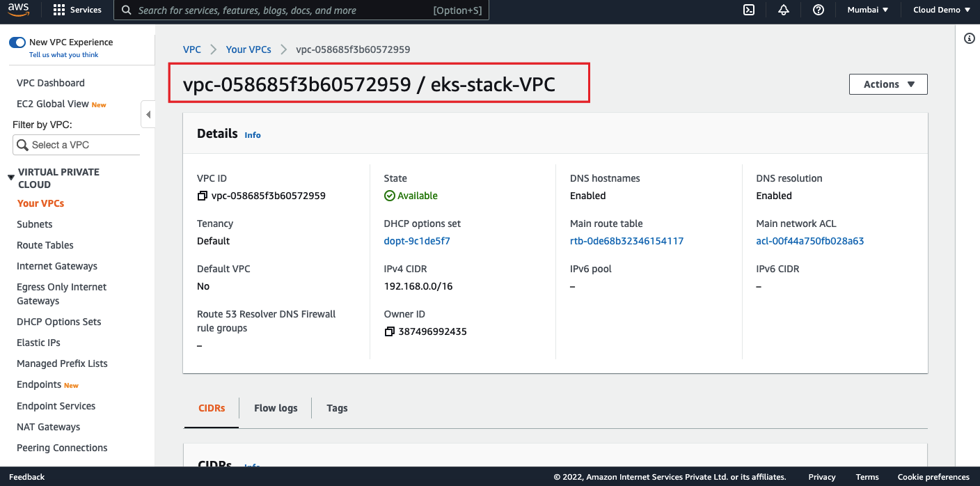Collapse the left navigation panel
Screen dimensions: 980x486
coord(148,114)
